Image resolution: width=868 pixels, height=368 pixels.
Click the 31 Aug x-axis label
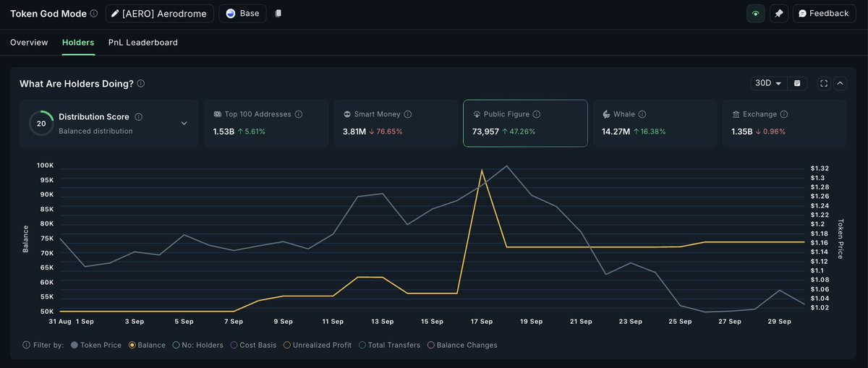click(60, 321)
